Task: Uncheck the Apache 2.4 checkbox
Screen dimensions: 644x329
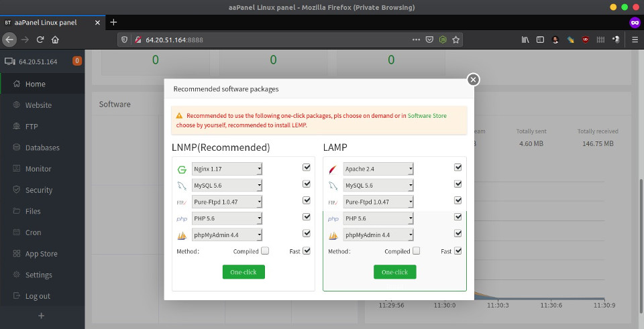Action: 458,168
